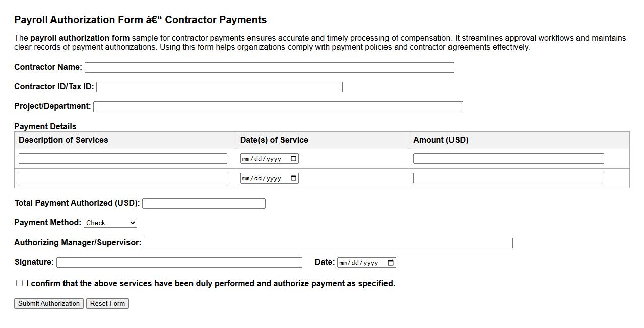Click inside the Contractor Name field
The image size is (644, 328).
click(x=269, y=67)
